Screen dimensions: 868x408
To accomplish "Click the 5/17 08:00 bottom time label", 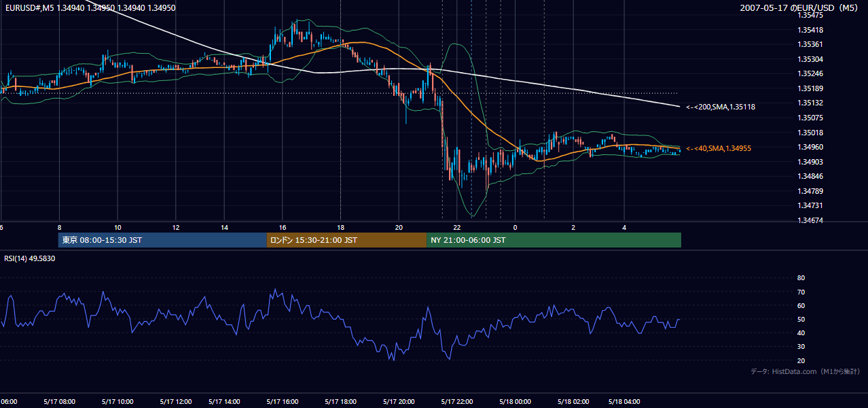I will click(59, 402).
